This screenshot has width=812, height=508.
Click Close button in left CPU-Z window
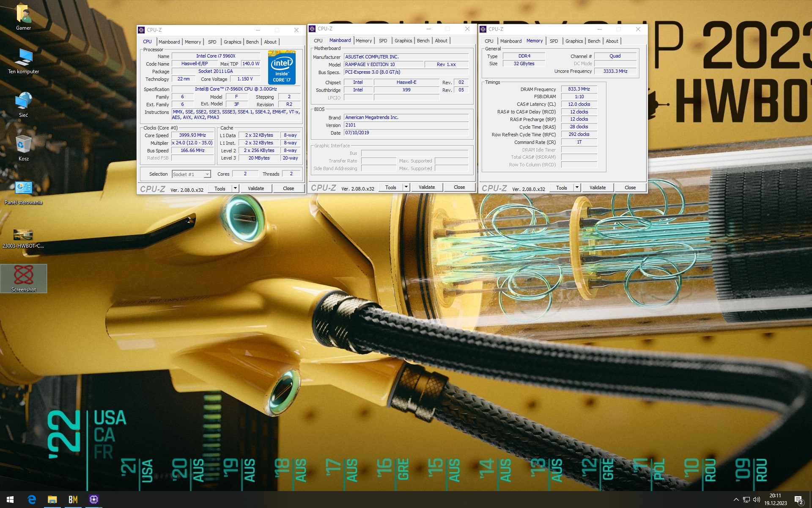click(288, 189)
